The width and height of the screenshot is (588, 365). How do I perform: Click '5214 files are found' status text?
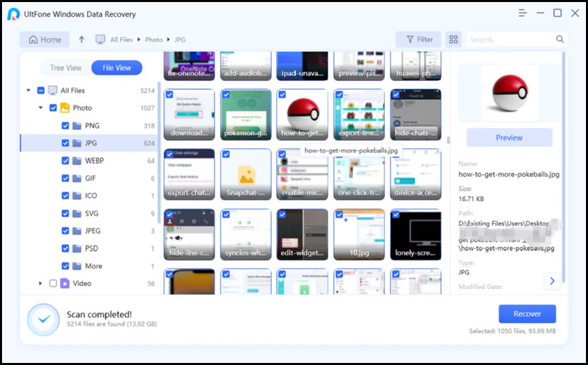[112, 324]
